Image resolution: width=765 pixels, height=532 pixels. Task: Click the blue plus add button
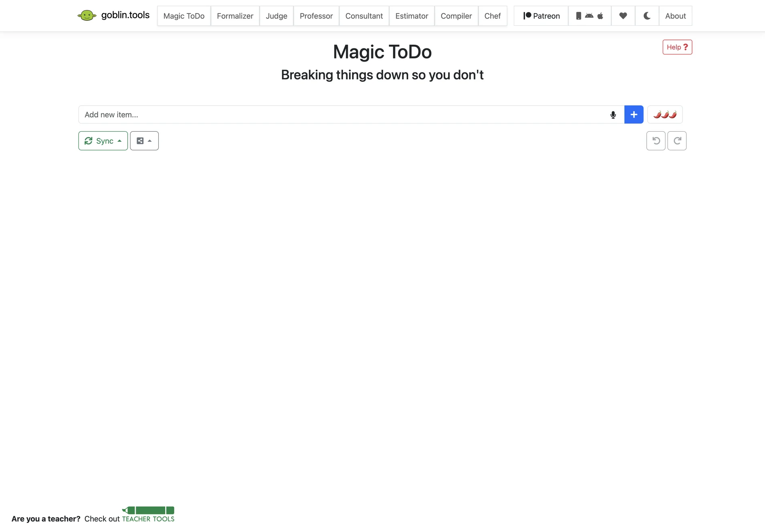(634, 115)
